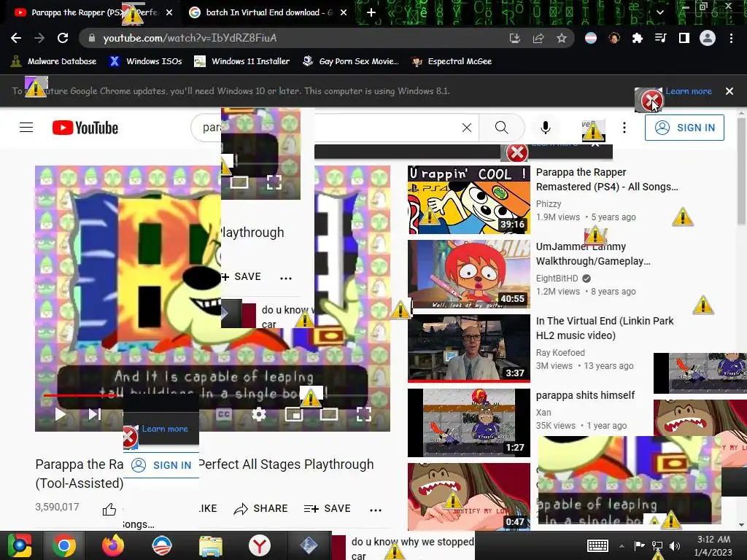Open UmJammer Lammy Walkthrough video title
Image resolution: width=747 pixels, height=560 pixels.
tap(593, 254)
